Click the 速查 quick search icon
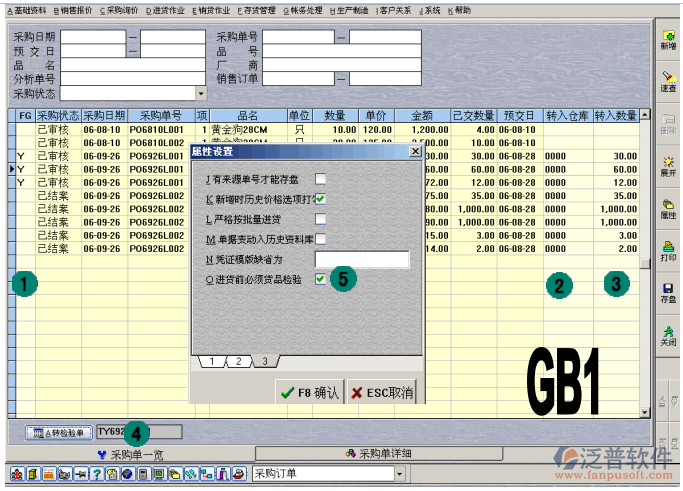The width and height of the screenshot is (683, 491). (667, 81)
